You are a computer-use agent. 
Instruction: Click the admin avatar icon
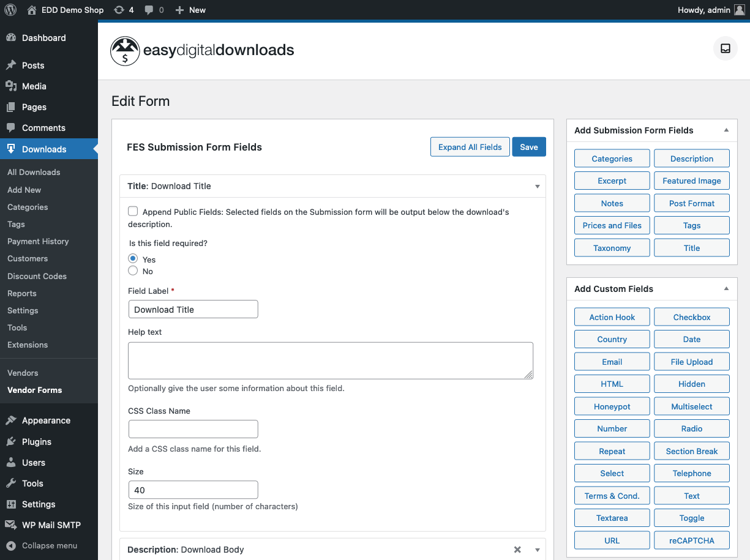(x=740, y=10)
